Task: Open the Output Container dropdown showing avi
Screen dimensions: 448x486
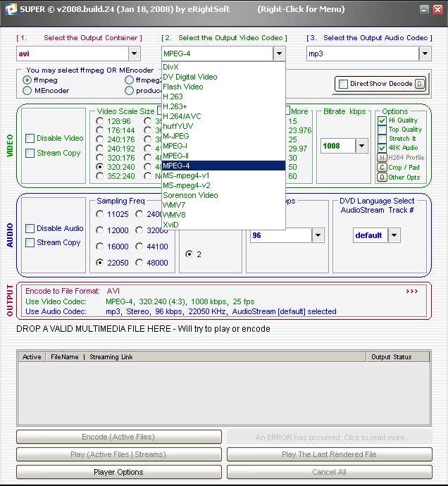Action: click(134, 54)
